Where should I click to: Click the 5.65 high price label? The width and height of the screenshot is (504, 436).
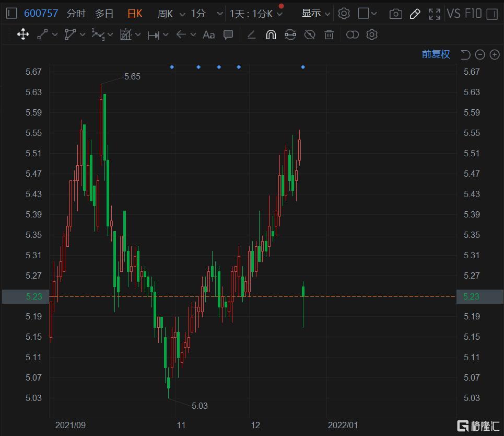click(x=132, y=76)
